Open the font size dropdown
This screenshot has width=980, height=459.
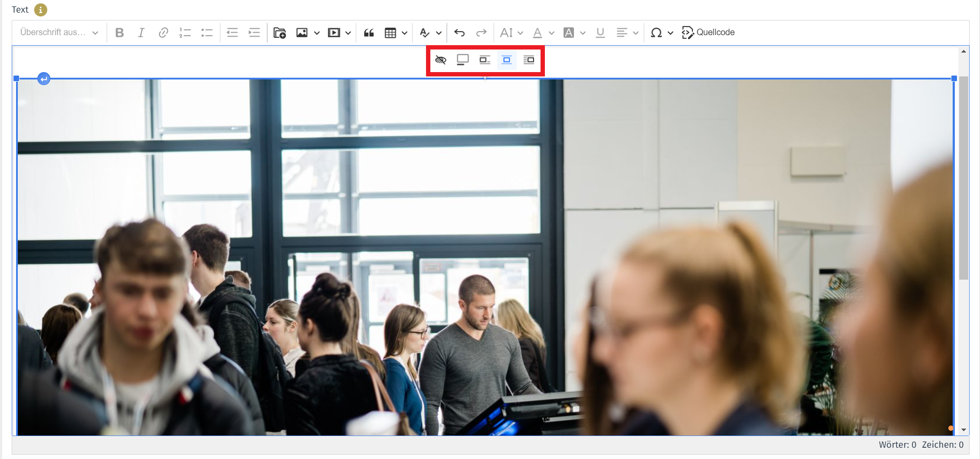coord(511,33)
